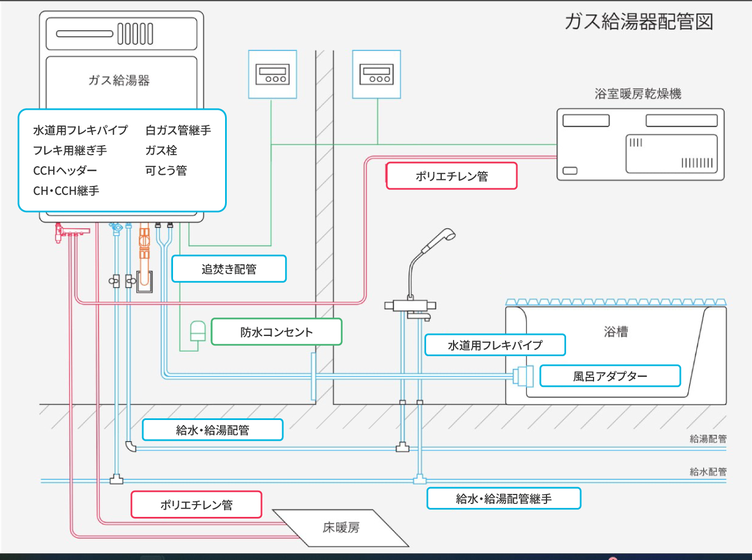This screenshot has height=560, width=752.
Task: Click the right remote controller panel icon
Action: [x=376, y=74]
